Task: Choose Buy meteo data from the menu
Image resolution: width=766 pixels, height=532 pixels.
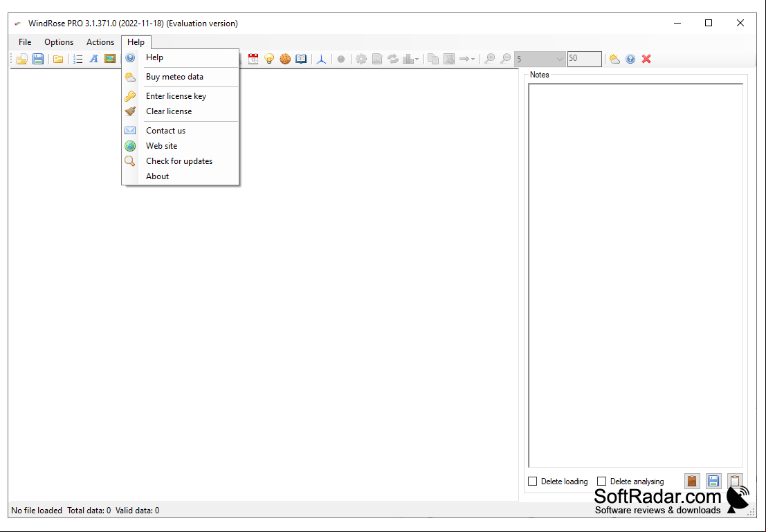Action: click(x=181, y=77)
